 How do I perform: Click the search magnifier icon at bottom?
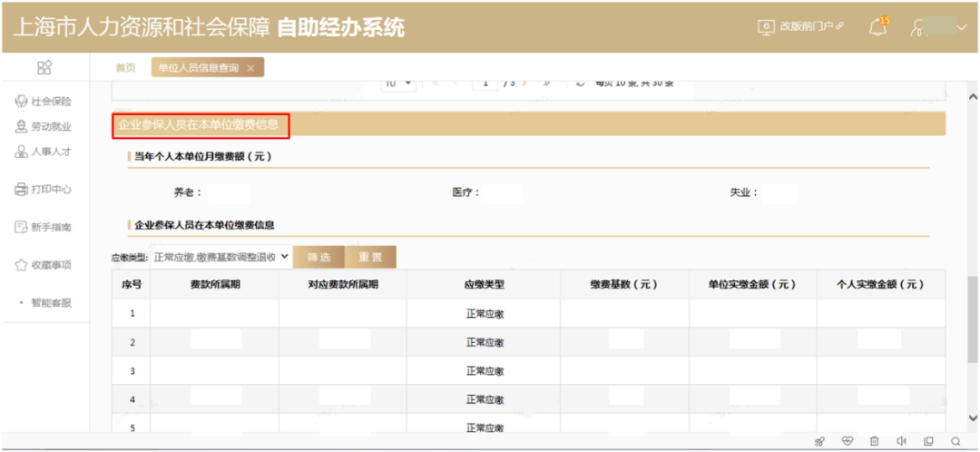pos(955,441)
